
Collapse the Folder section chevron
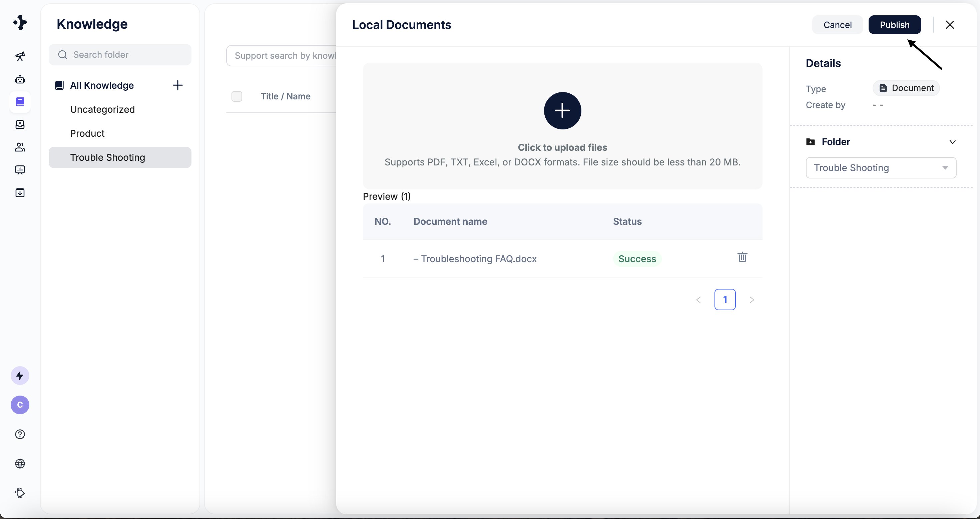pyautogui.click(x=952, y=142)
